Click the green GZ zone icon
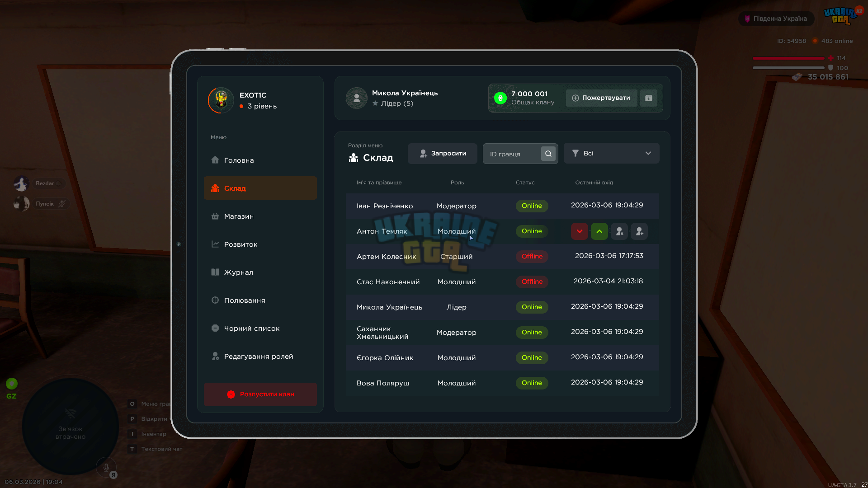The image size is (868, 488). [11, 384]
